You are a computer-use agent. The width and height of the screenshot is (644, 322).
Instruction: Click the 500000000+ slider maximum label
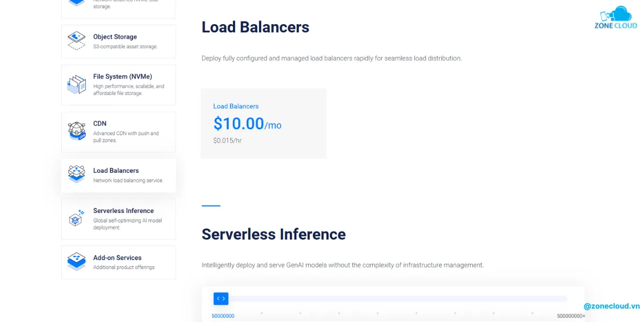coord(571,316)
